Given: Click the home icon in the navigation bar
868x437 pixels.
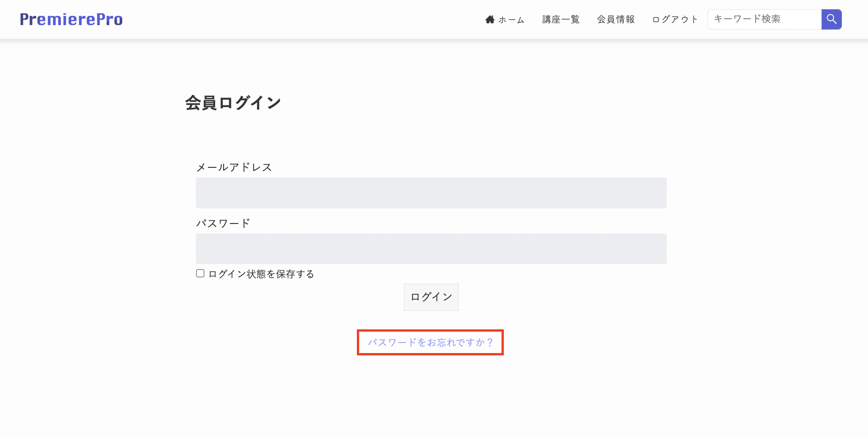Looking at the screenshot, I should point(490,19).
